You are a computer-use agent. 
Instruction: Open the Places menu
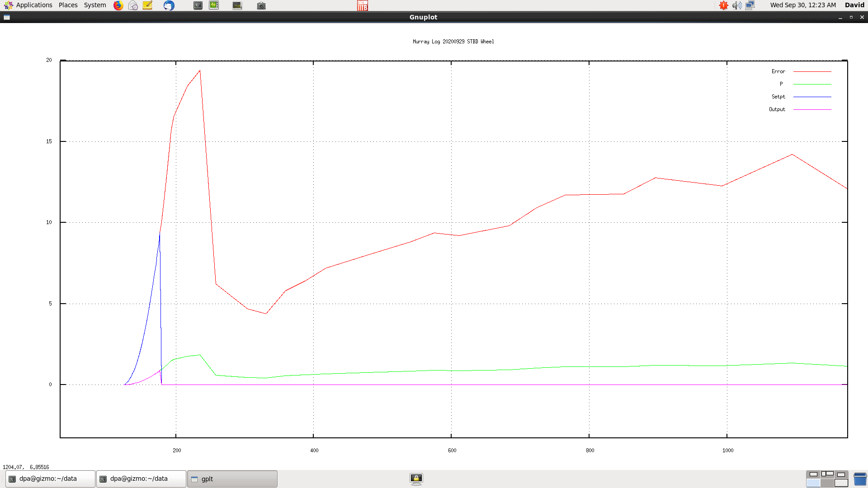[x=68, y=5]
